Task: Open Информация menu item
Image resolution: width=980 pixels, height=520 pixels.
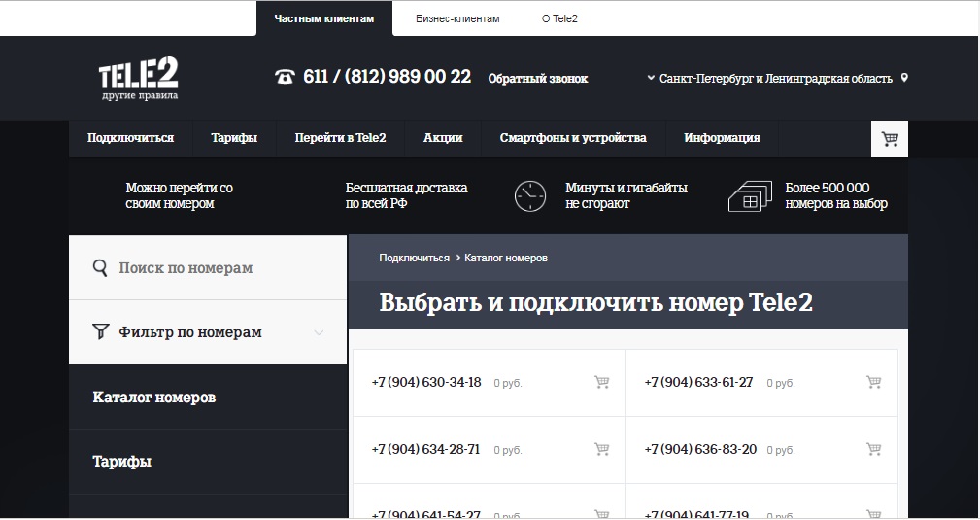Action: 722,138
